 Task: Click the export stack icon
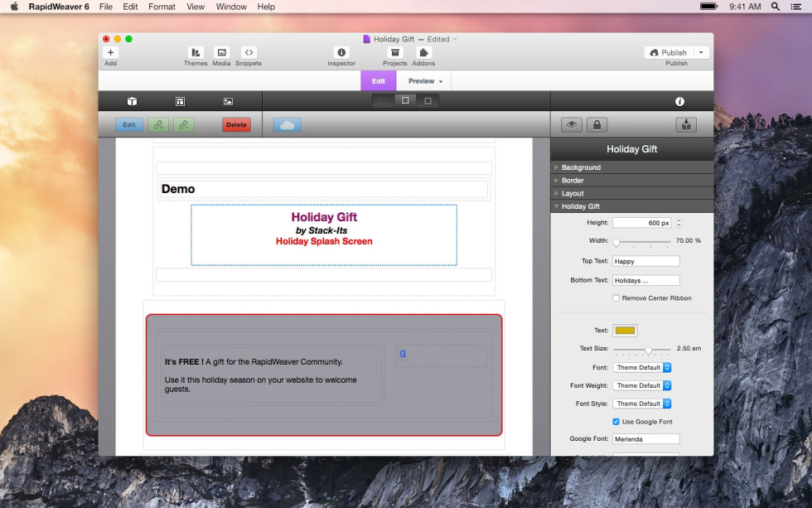[686, 125]
